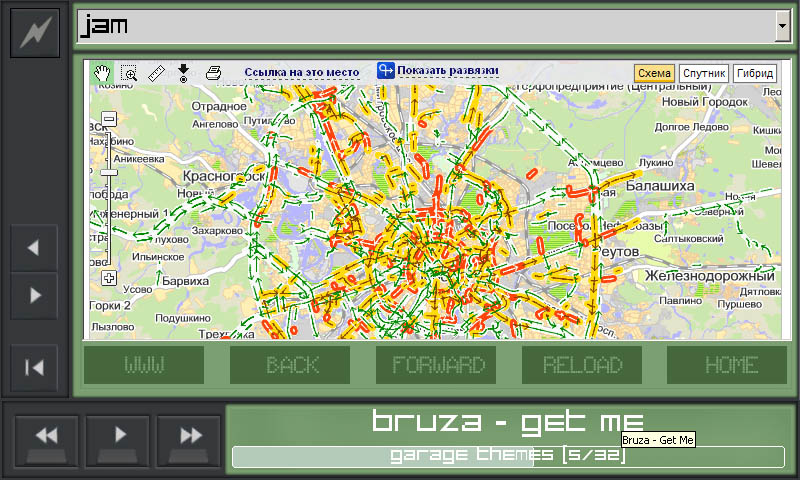Select the hand pan tool on map
Image resolution: width=800 pixels, height=480 pixels.
click(x=101, y=72)
